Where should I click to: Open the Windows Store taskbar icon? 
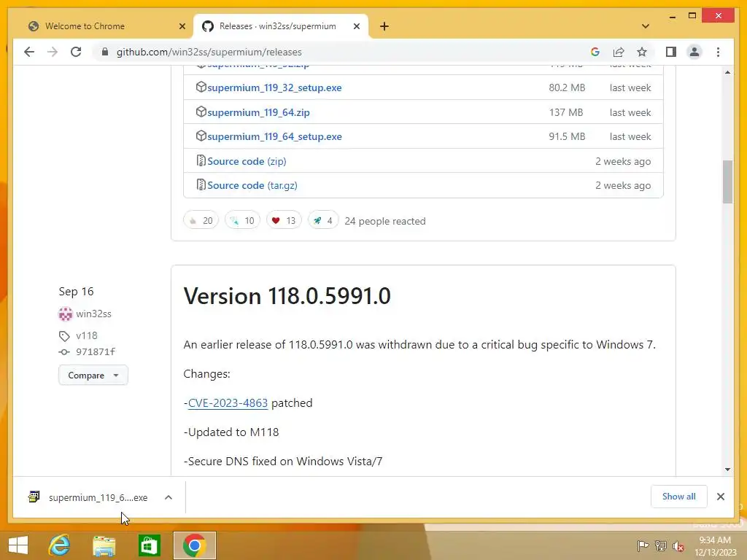149,545
